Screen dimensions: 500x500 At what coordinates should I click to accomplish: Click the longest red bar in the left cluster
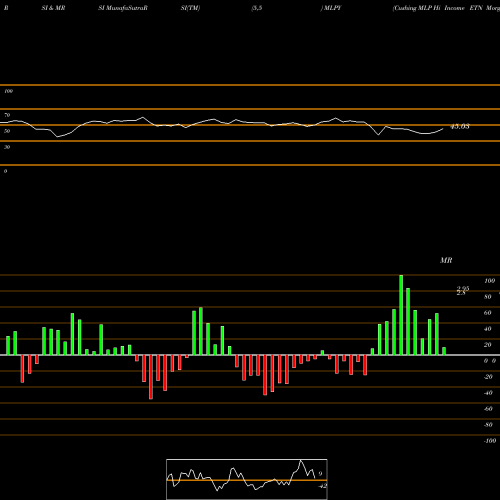(x=151, y=377)
